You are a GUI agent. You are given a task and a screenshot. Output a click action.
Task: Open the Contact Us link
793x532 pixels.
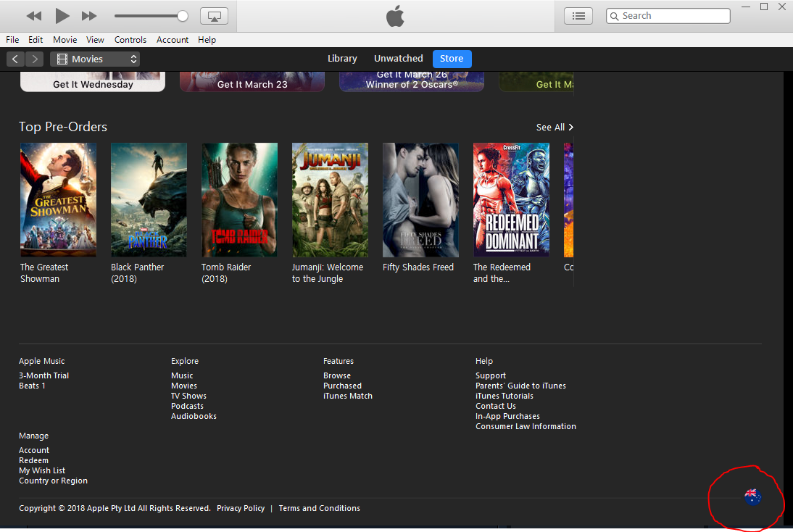[496, 406]
